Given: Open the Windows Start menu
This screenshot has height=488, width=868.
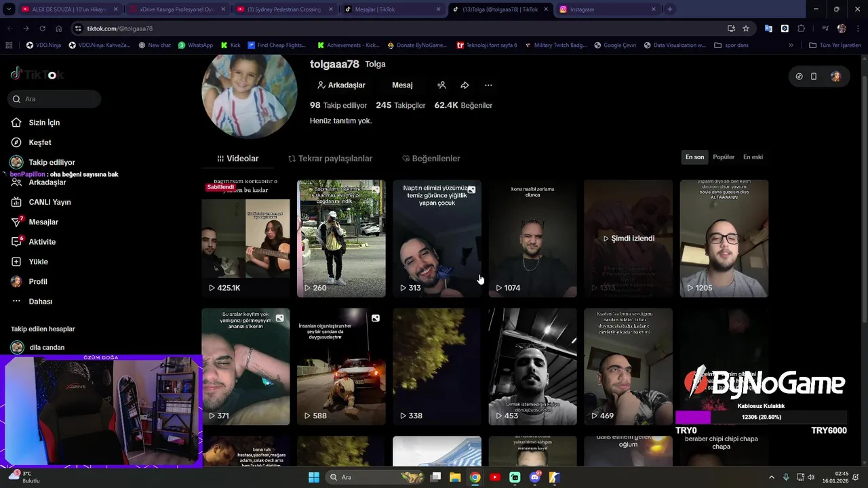Looking at the screenshot, I should [x=314, y=477].
